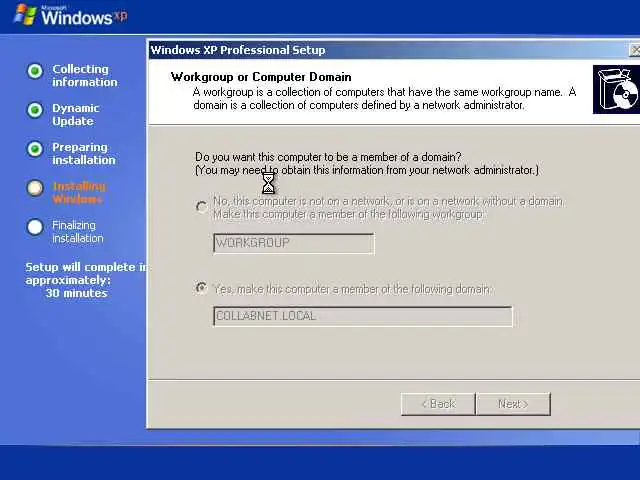Viewport: 640px width, 480px height.
Task: Select the 'No, this computer is not on a network' radio button
Action: click(201, 207)
